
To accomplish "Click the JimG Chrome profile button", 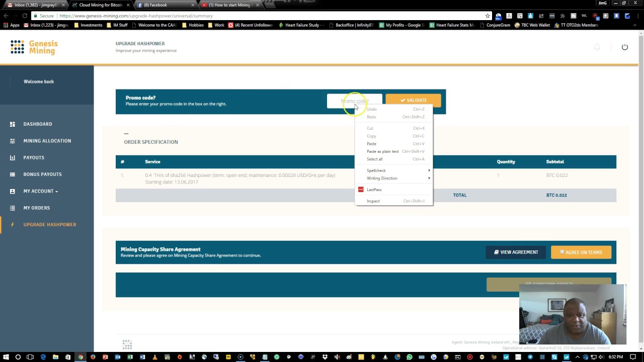I will 602,3.
